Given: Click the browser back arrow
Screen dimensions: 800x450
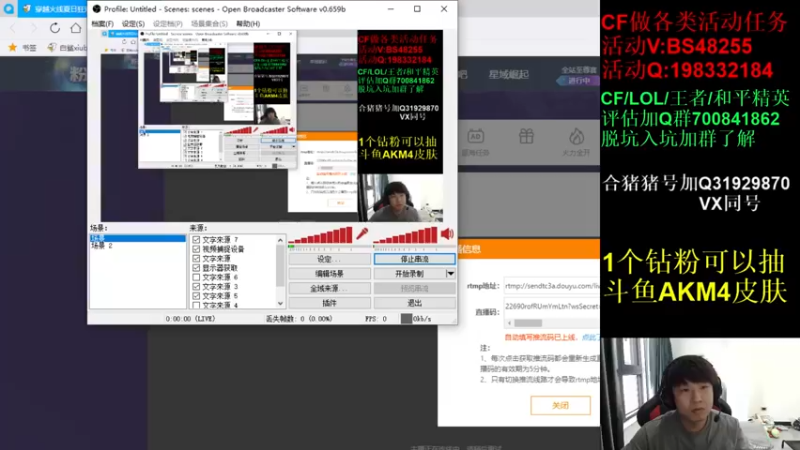Looking at the screenshot, I should click(13, 28).
